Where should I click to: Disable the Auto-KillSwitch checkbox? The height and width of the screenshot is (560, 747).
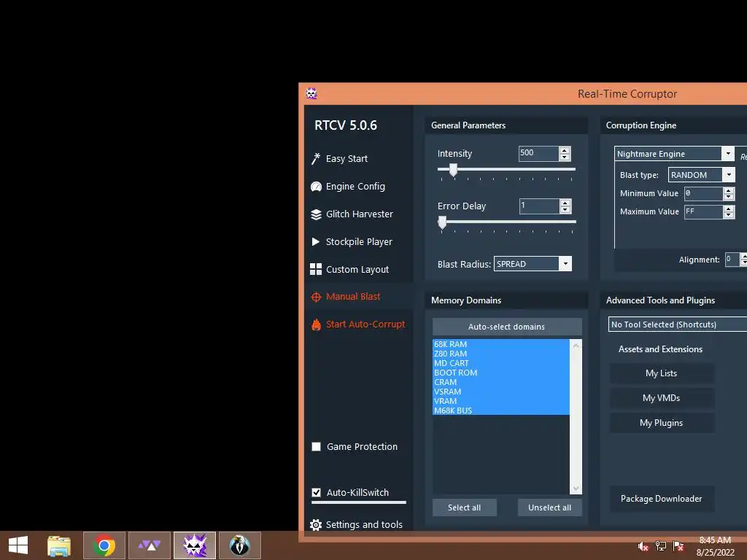[x=316, y=492]
